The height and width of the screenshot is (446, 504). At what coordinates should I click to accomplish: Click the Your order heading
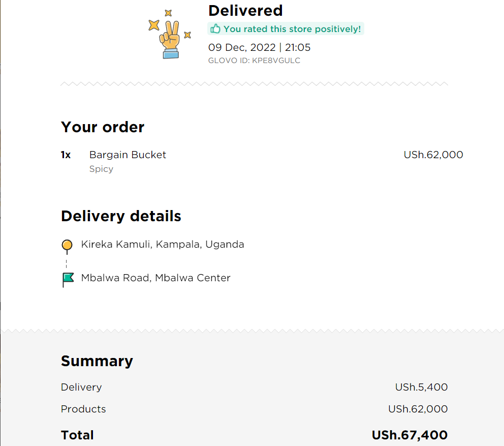pyautogui.click(x=103, y=127)
